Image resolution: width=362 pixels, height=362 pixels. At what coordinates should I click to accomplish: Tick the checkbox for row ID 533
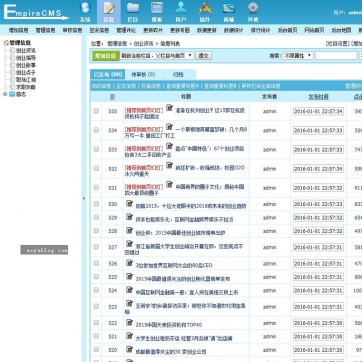96,149
